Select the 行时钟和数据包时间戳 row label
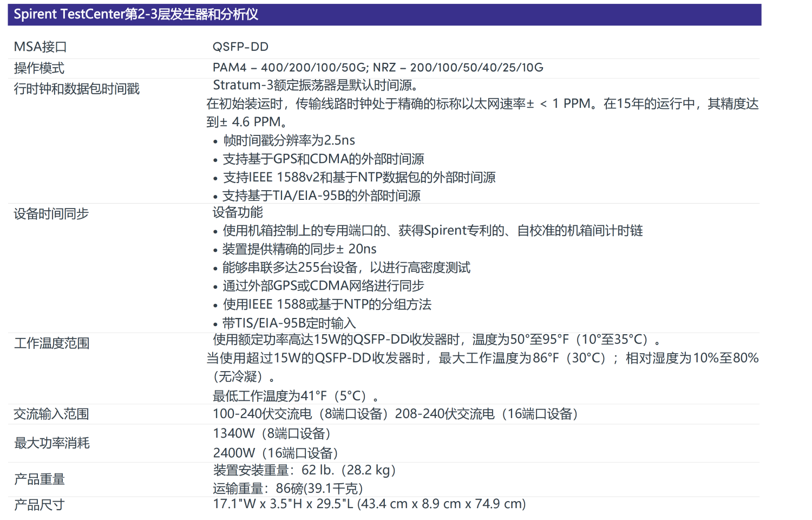The width and height of the screenshot is (812, 520). coord(76,89)
